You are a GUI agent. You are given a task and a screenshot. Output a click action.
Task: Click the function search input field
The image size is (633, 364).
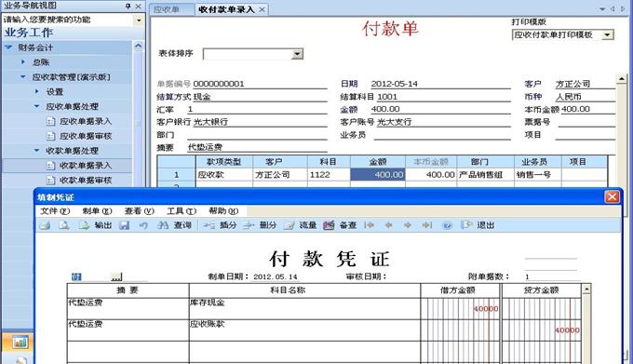[x=68, y=20]
